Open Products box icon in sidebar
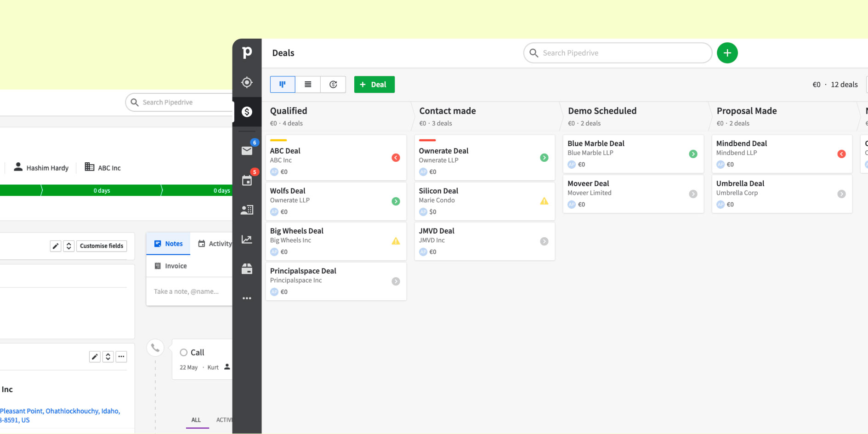Image resolution: width=868 pixels, height=434 pixels. pyautogui.click(x=247, y=268)
